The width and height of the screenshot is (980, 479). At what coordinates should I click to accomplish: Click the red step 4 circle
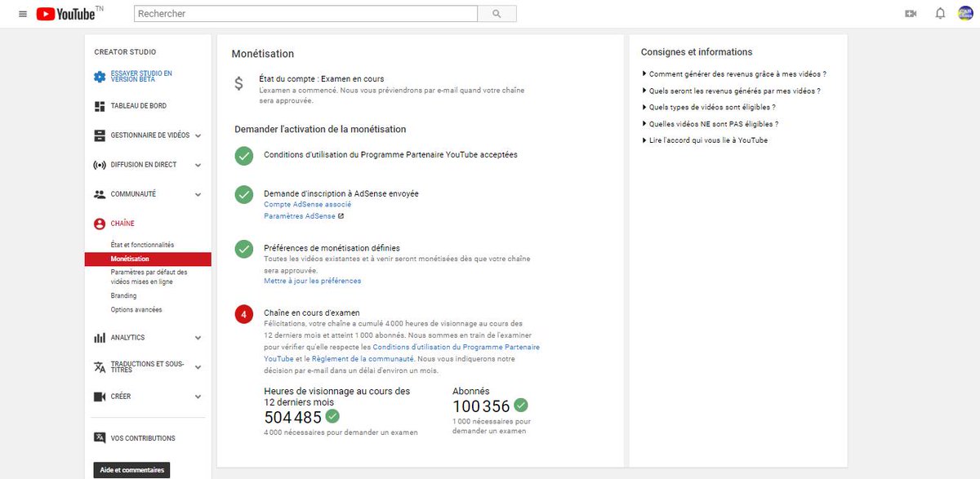pyautogui.click(x=243, y=314)
